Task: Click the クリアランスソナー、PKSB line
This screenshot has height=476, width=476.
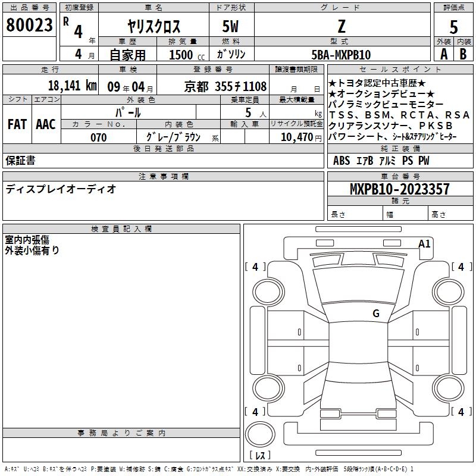Action: pos(391,126)
